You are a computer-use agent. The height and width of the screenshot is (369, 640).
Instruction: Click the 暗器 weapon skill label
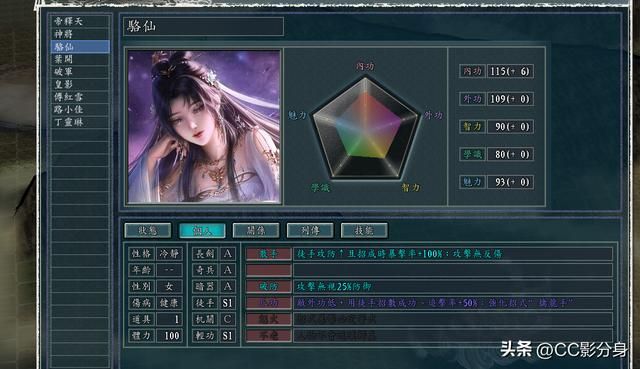205,287
